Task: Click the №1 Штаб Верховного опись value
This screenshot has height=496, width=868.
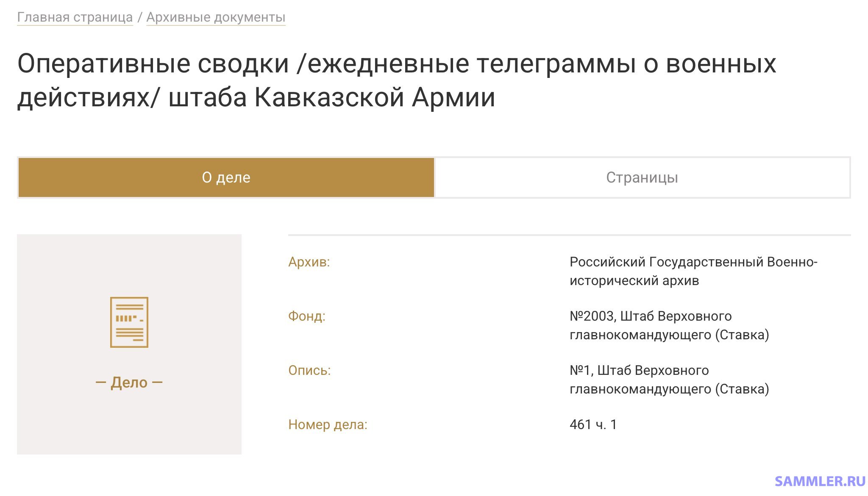Action: tap(669, 380)
